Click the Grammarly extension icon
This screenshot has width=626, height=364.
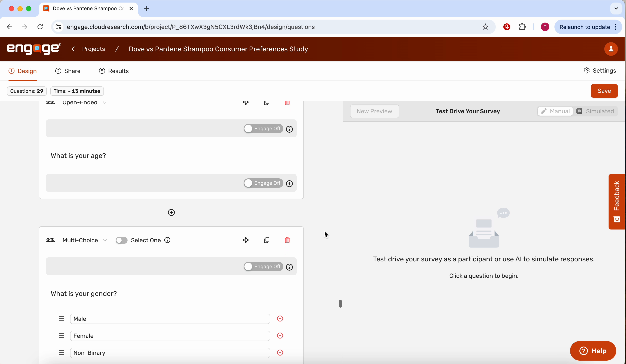(x=507, y=27)
